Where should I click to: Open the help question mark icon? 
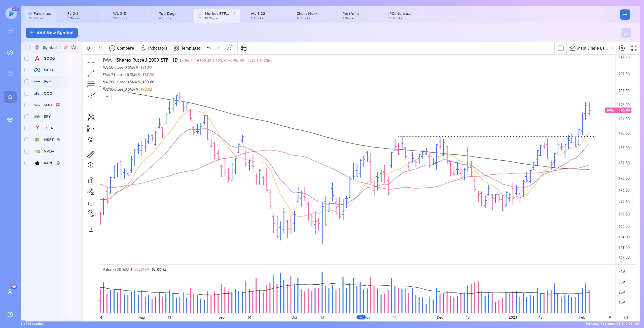pyautogui.click(x=10, y=314)
